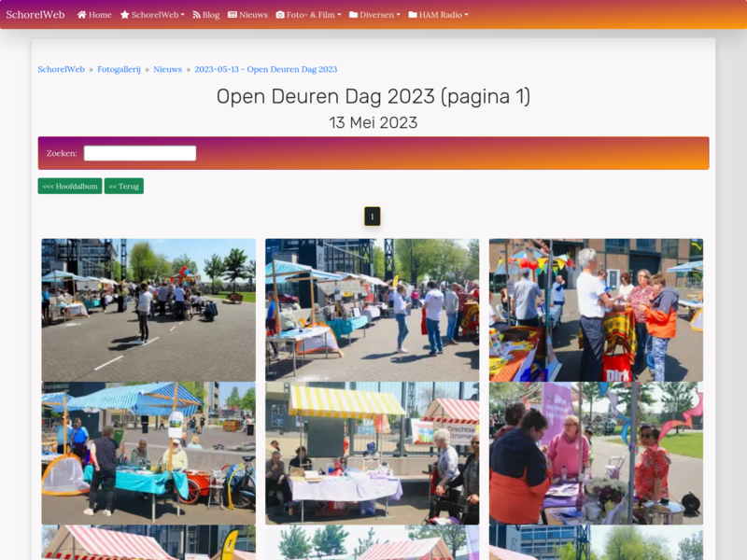The image size is (747, 560).
Task: Click the camera icon beside Foto- & Film
Action: 280,15
